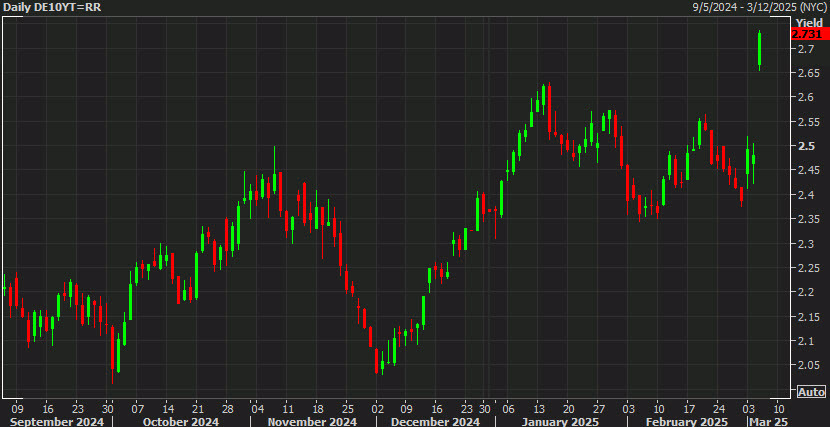This screenshot has width=830, height=427.
Task: Click the 2.4 yield axis tick
Action: click(805, 195)
